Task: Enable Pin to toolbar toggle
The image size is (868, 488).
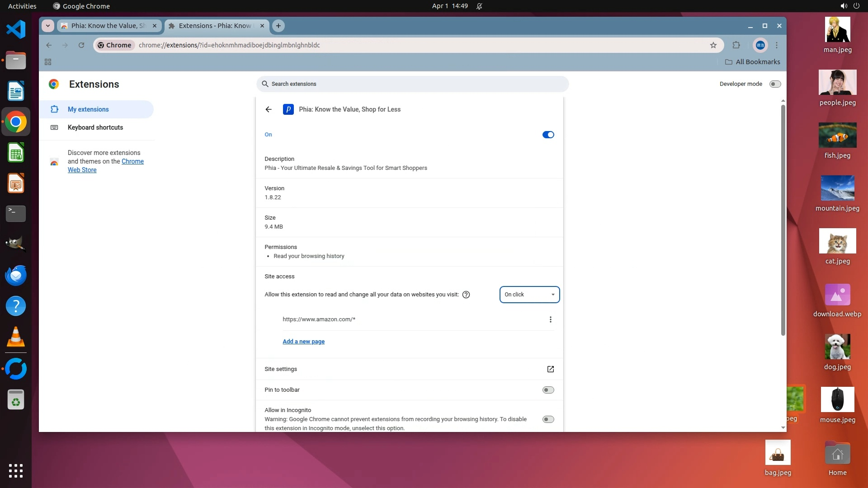Action: (x=548, y=390)
